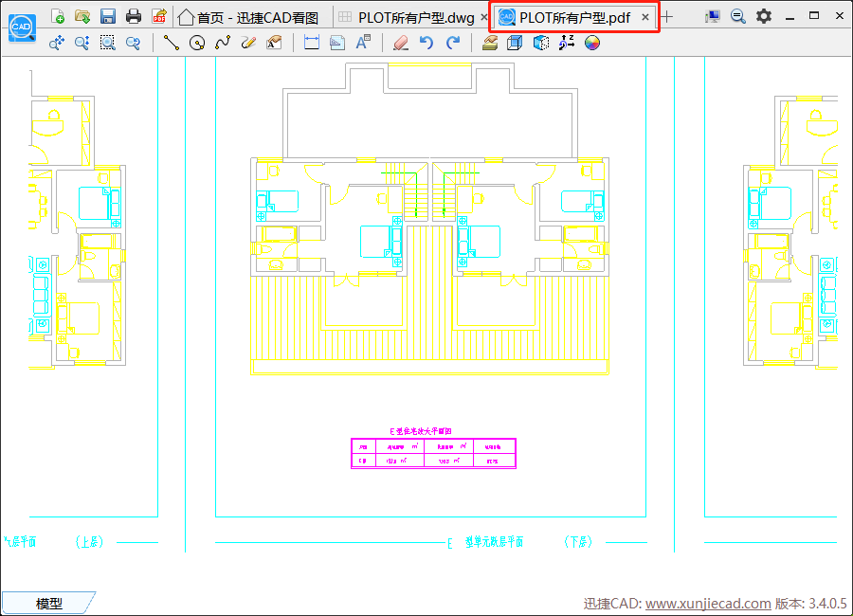
Task: Click the floor plan title label （下层）
Action: tap(578, 542)
